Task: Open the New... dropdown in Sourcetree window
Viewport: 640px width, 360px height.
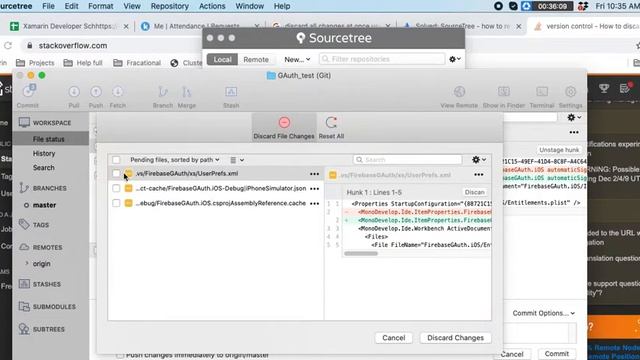Action: [x=297, y=59]
